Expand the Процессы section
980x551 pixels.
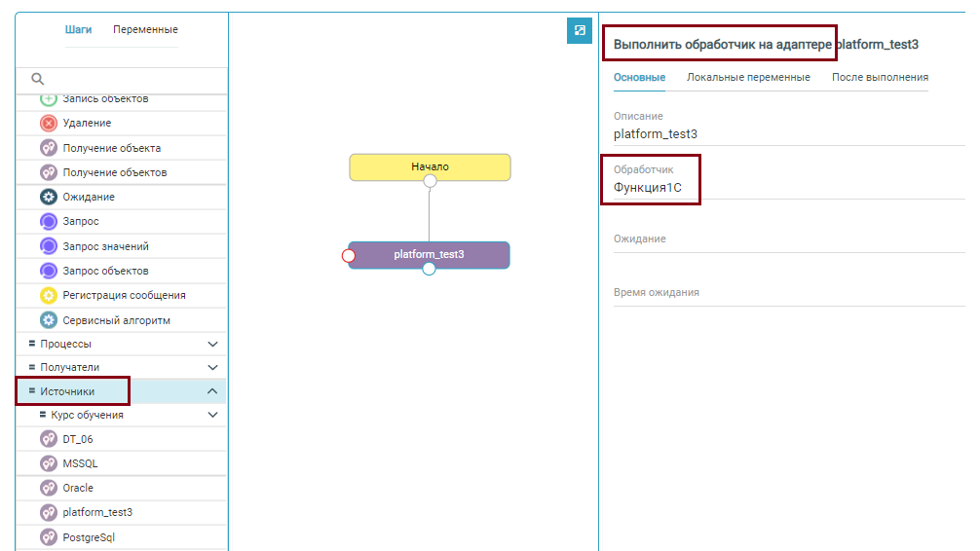click(212, 345)
